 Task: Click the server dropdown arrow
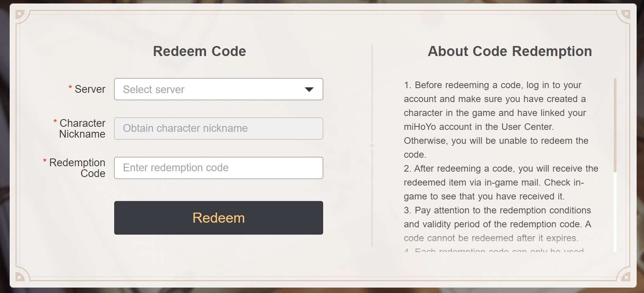(309, 90)
